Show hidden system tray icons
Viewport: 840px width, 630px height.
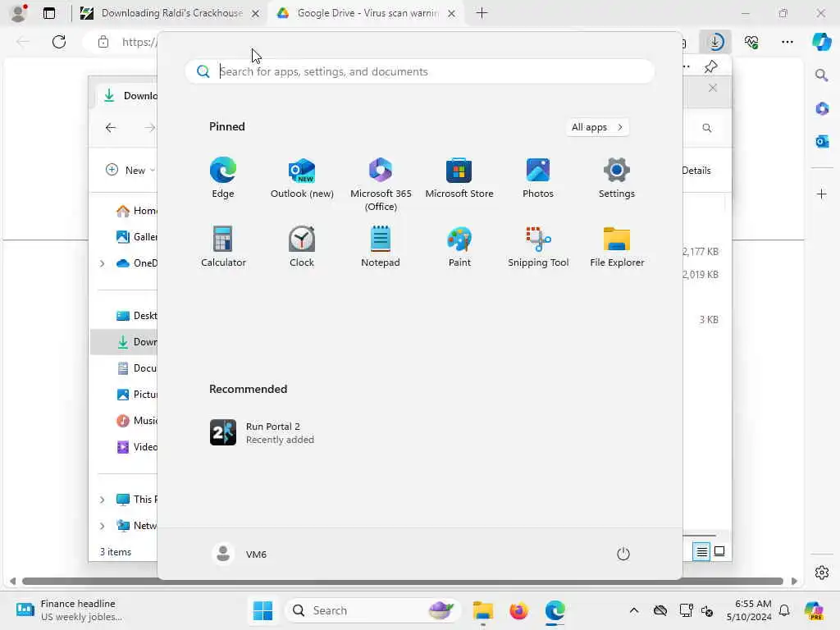634,610
